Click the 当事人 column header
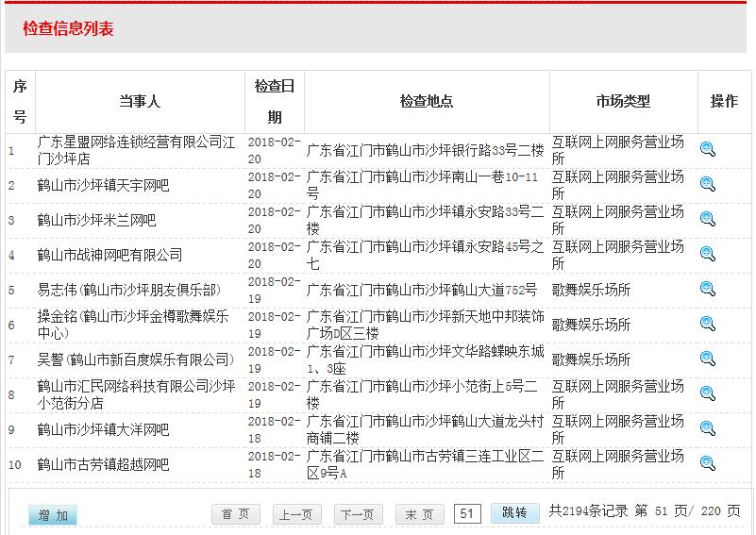 click(139, 101)
